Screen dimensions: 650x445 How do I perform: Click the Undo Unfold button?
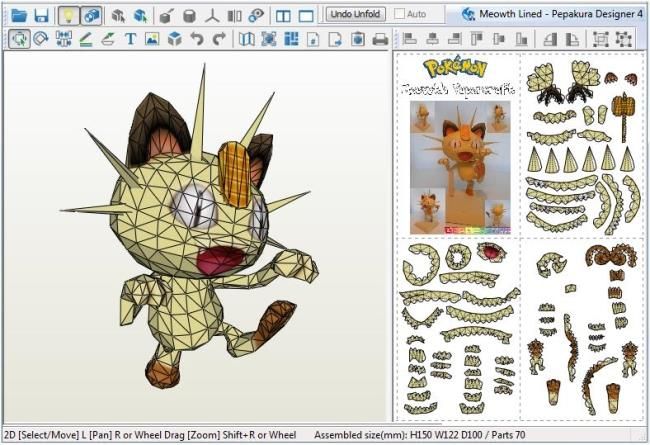pyautogui.click(x=355, y=14)
